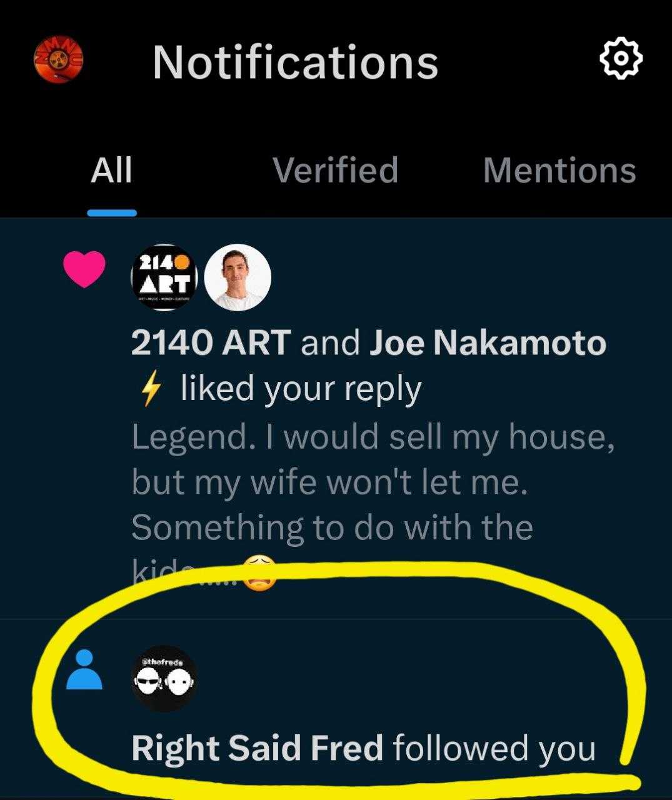Click the Notifications page title
Screen dimensions: 672x800
coord(295,62)
